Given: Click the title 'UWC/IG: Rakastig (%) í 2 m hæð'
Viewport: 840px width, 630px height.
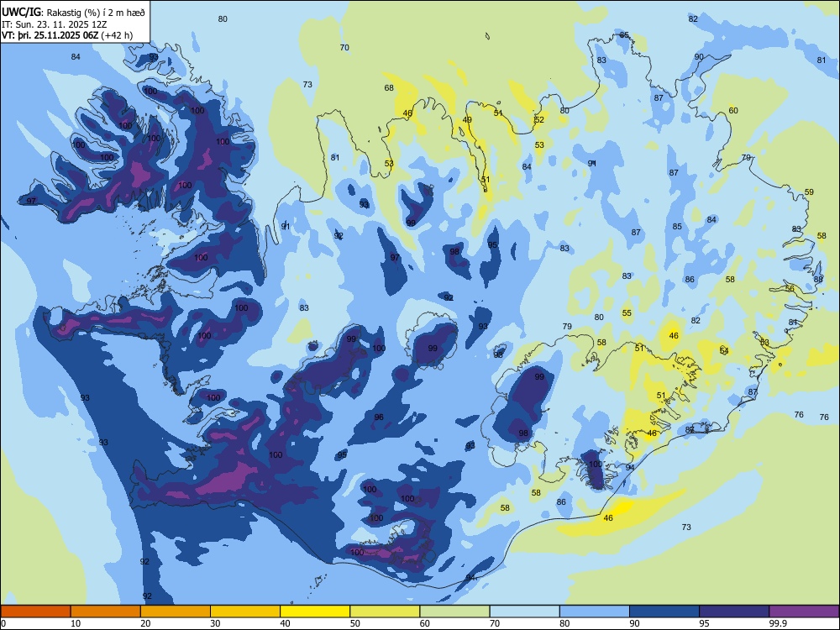Looking at the screenshot, I should click(x=73, y=12).
